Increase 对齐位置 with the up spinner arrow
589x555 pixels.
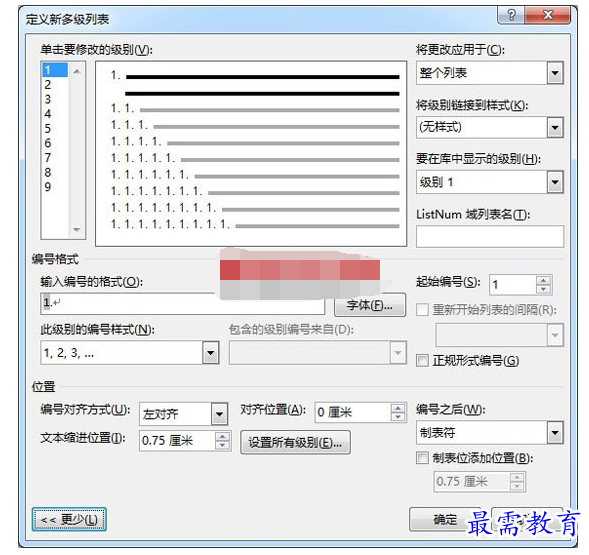pos(398,408)
